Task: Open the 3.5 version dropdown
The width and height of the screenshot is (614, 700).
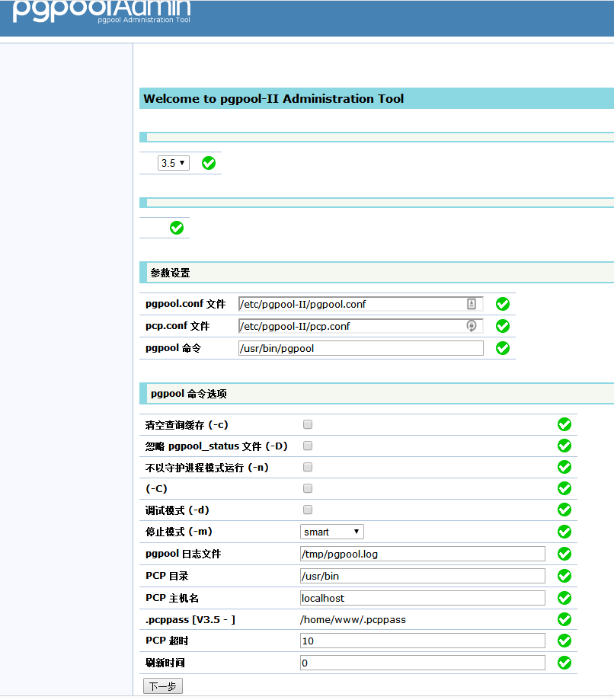Action: click(x=174, y=163)
